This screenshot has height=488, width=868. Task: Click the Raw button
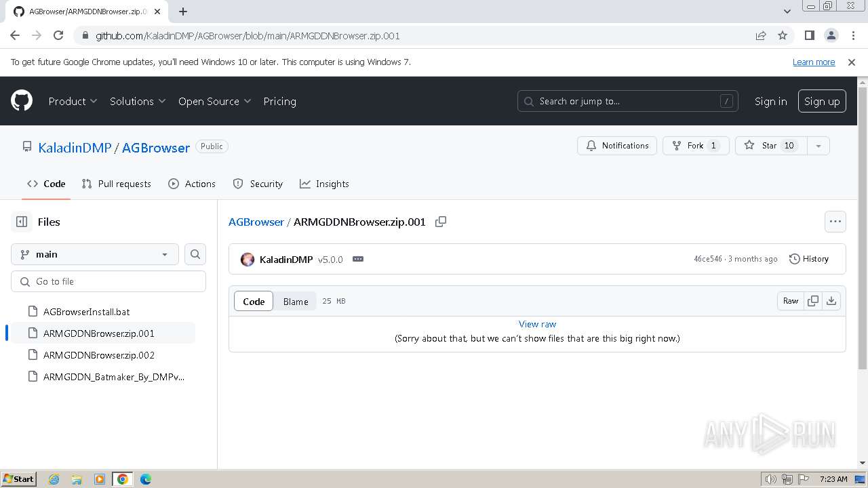tap(791, 301)
